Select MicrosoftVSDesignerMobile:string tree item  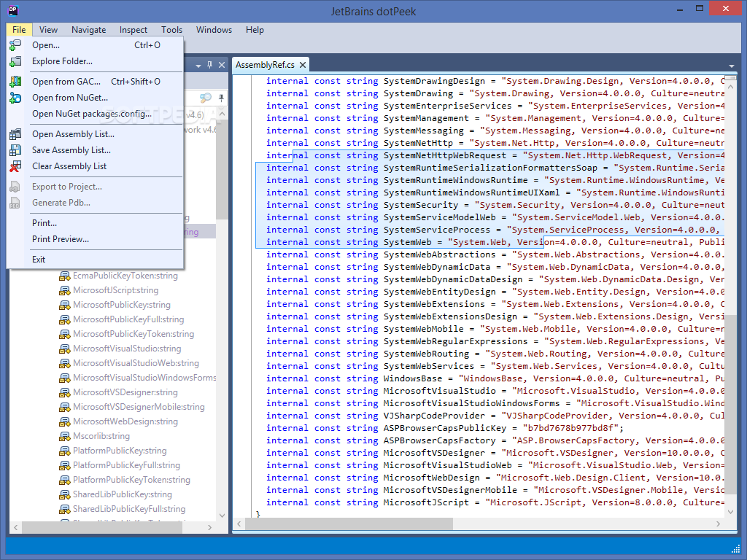(139, 407)
